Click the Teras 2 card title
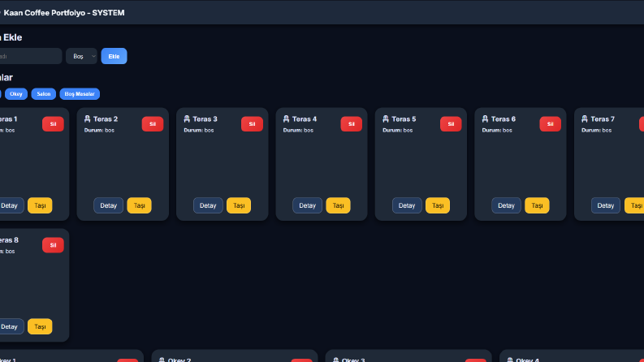Screen dimensions: 644x362 click(106, 119)
